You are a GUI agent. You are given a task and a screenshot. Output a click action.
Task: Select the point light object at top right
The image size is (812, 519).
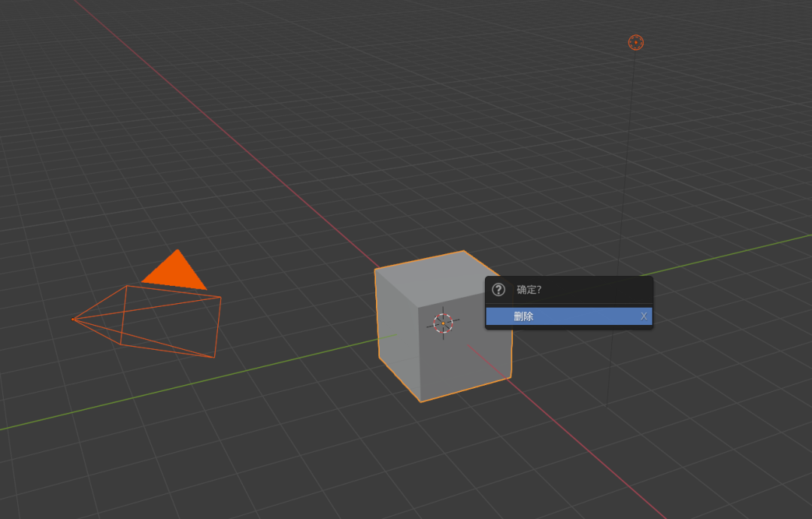tap(636, 42)
